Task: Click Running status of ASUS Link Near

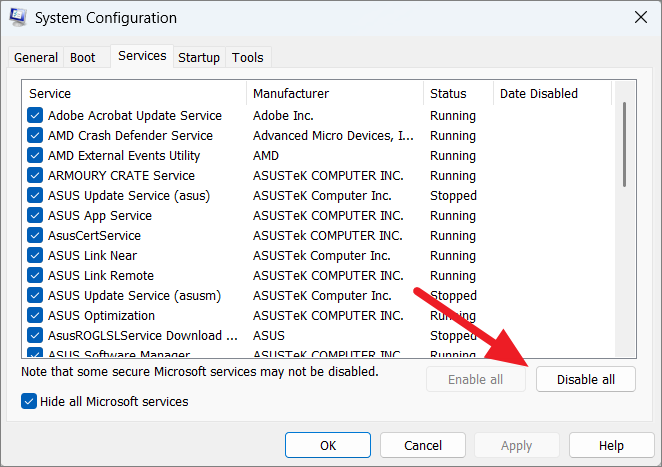Action: (453, 255)
